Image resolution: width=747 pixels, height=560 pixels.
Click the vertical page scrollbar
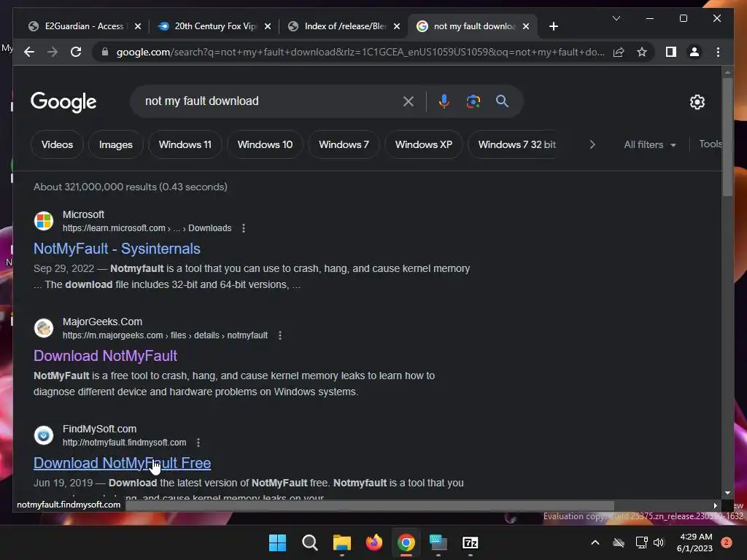click(x=727, y=137)
